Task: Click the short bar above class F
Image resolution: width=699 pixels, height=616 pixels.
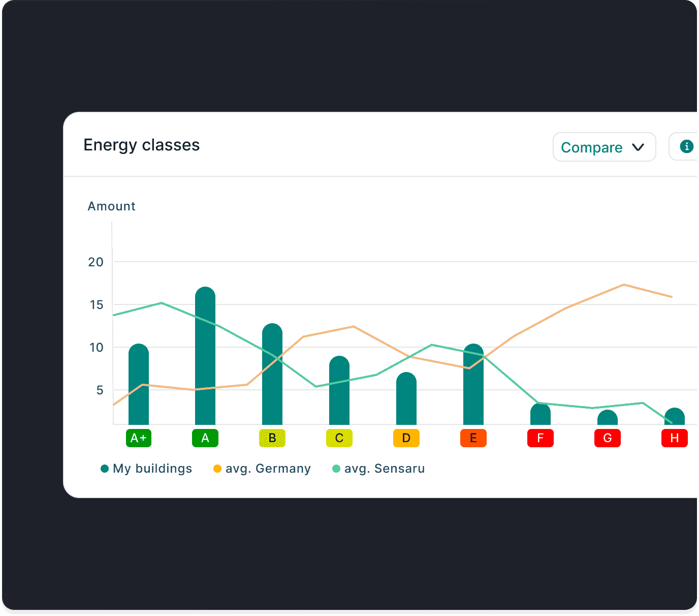Action: coord(541,414)
